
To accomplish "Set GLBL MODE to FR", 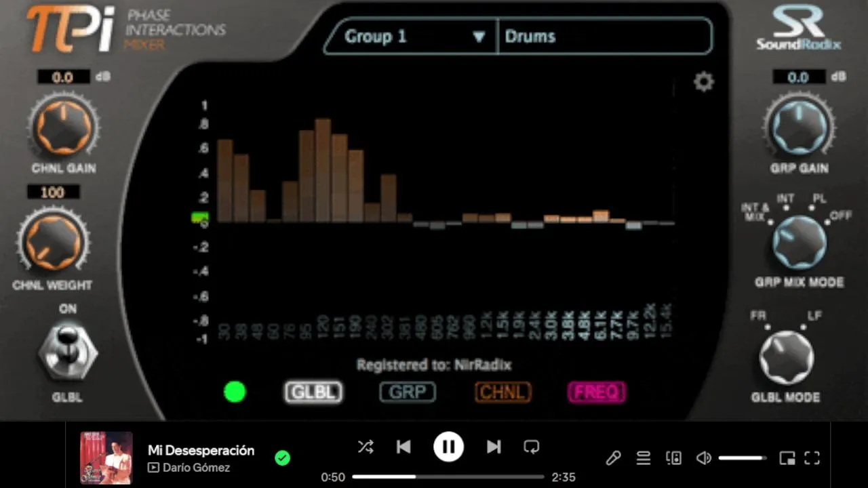I will tap(757, 317).
